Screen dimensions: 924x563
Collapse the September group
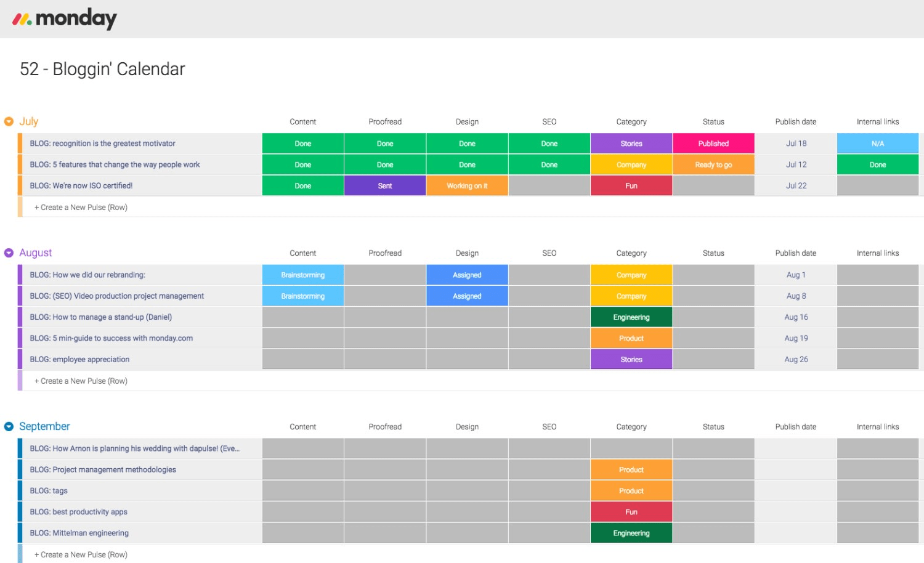(x=9, y=426)
